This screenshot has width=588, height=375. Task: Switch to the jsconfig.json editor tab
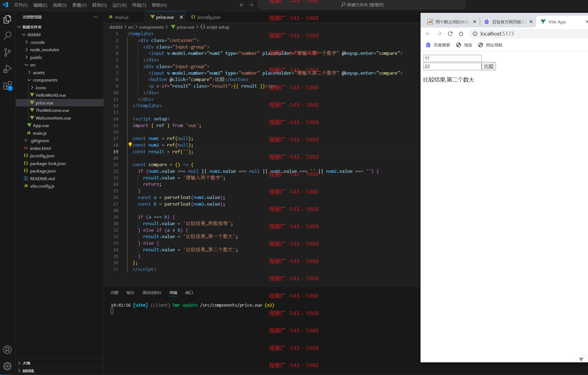click(208, 17)
